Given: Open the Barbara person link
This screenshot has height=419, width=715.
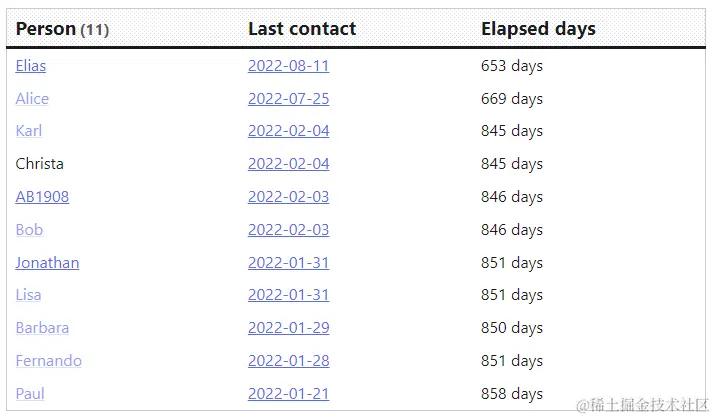Looking at the screenshot, I should pos(42,327).
